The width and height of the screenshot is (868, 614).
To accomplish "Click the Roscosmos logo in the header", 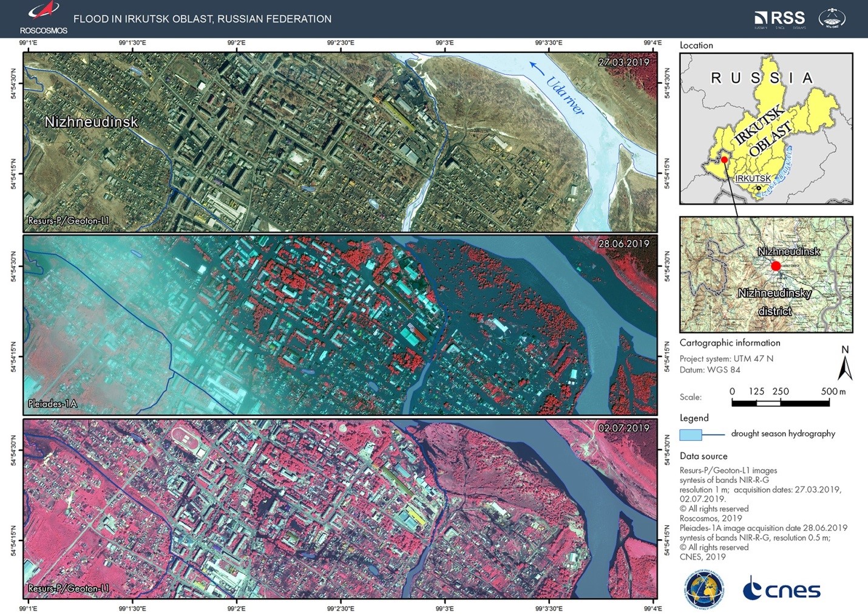I will pyautogui.click(x=43, y=18).
